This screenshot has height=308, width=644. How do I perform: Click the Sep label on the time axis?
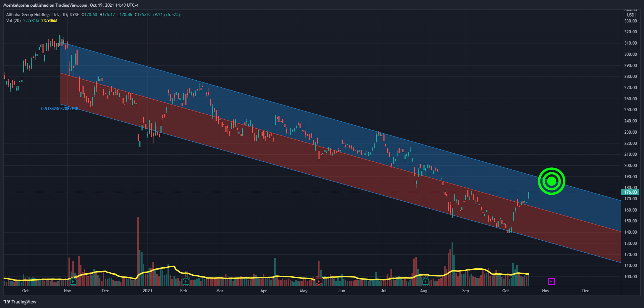coord(466,291)
